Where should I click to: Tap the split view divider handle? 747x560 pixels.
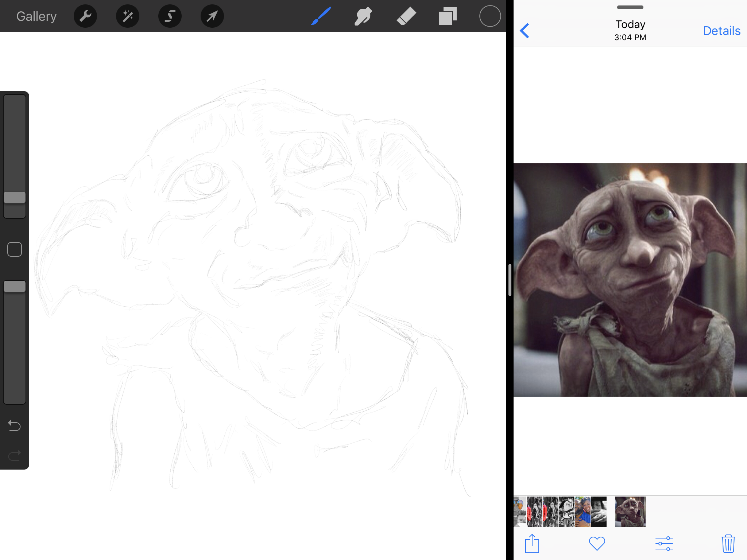click(x=510, y=280)
